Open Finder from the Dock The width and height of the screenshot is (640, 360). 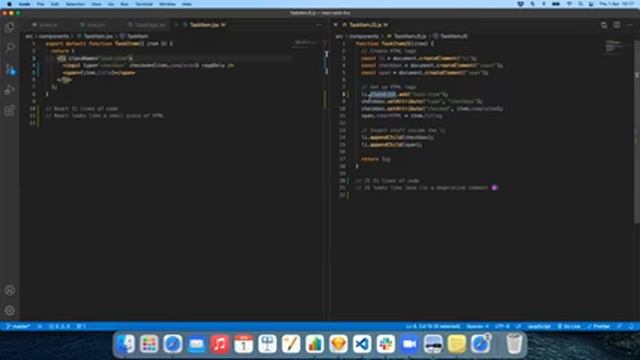(x=126, y=344)
